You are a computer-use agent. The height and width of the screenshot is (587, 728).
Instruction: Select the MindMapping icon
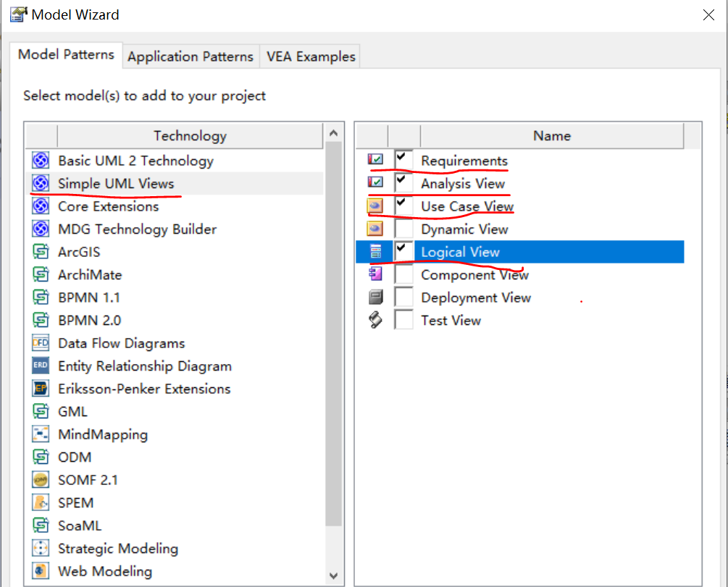(x=41, y=434)
